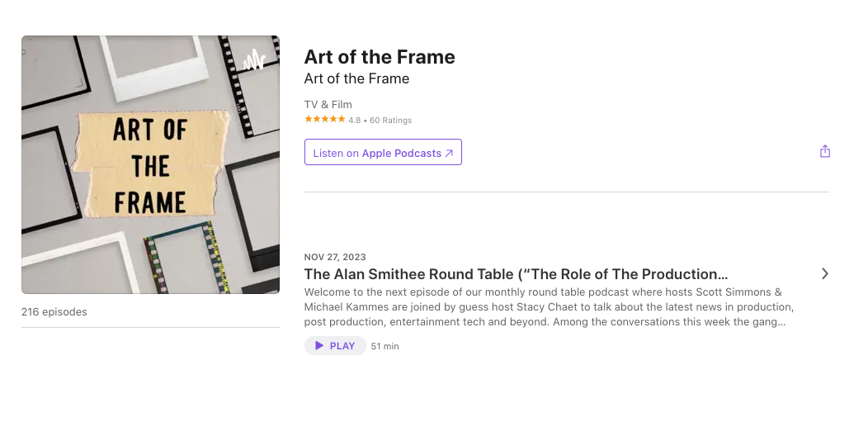This screenshot has width=868, height=427.
Task: Click the NOV 27, 2023 episode date
Action: [x=335, y=257]
